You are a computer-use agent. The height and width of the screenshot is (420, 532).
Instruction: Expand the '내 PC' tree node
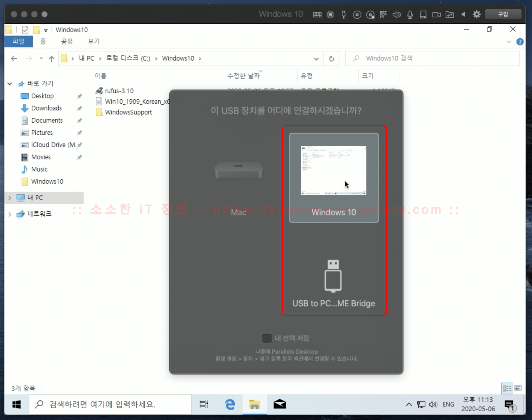[x=10, y=198]
